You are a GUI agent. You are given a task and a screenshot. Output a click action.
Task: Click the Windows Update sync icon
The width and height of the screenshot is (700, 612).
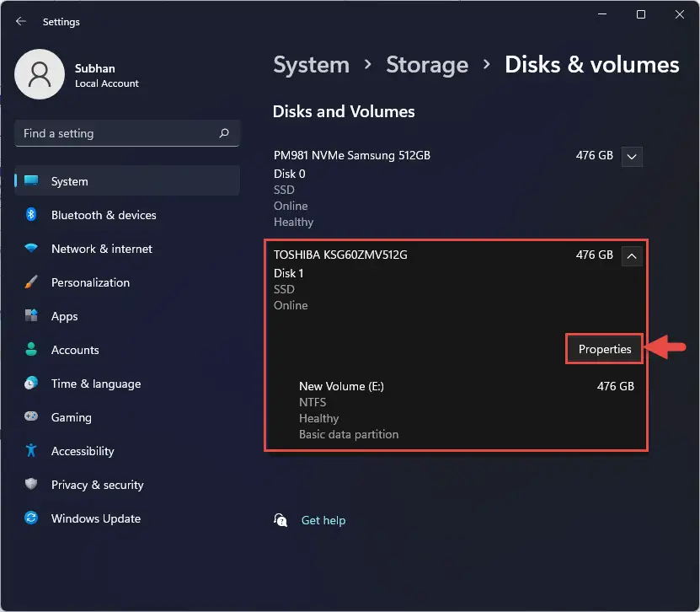pyautogui.click(x=31, y=518)
